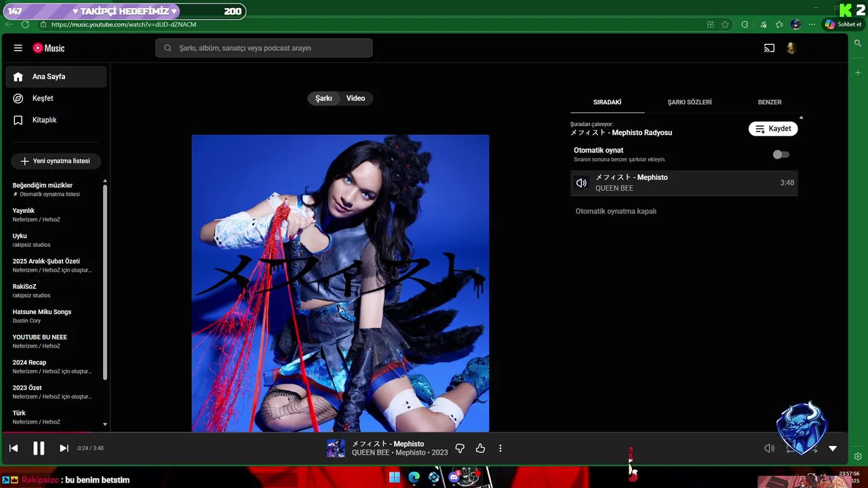Image resolution: width=868 pixels, height=488 pixels.
Task: Reload the browser page
Action: [25, 24]
